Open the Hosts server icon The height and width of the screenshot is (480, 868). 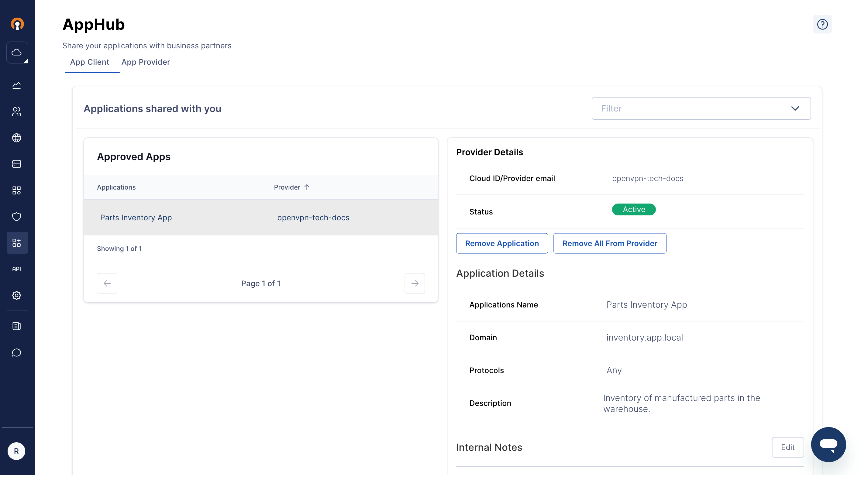tap(16, 164)
